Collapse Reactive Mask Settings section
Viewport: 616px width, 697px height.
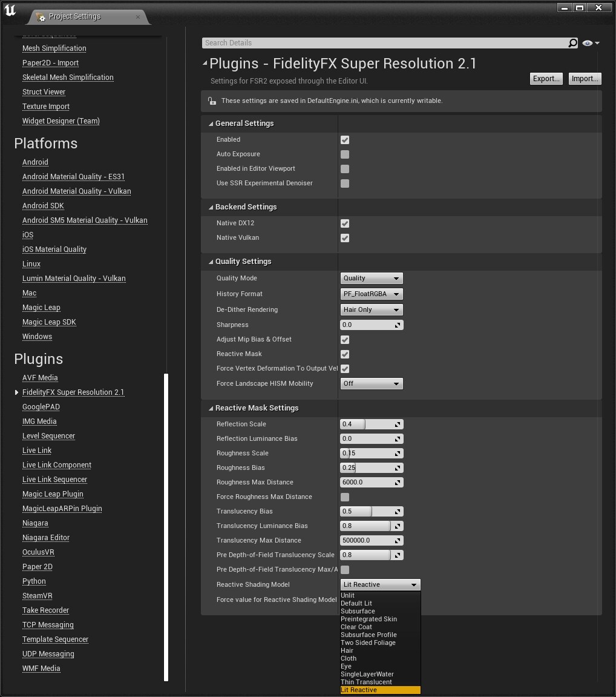point(211,409)
